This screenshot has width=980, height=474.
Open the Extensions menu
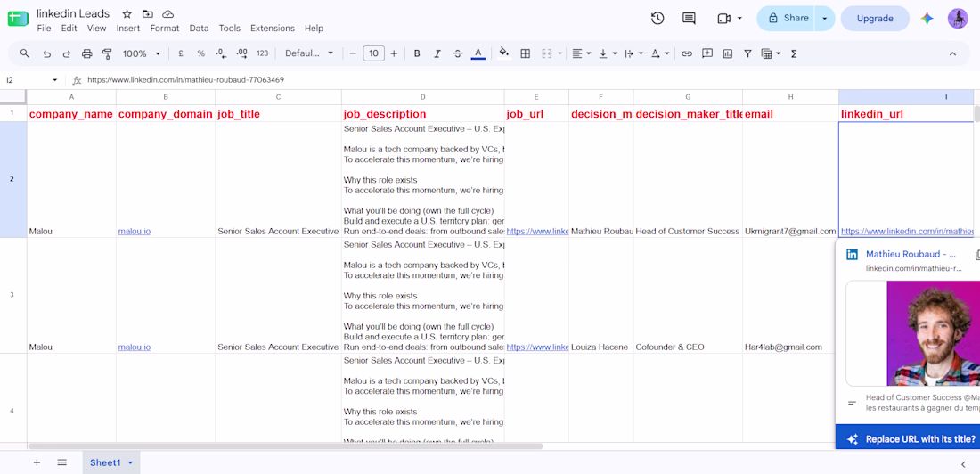click(x=273, y=29)
